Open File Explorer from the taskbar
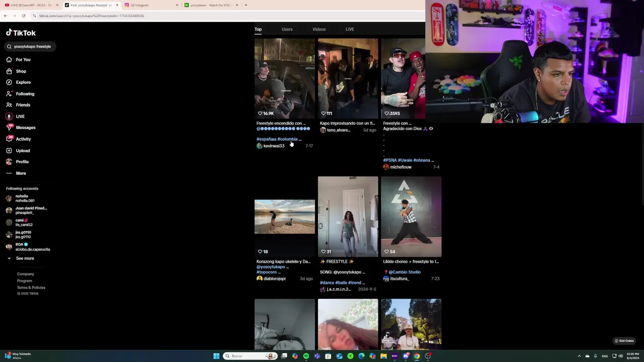The width and height of the screenshot is (644, 362). (383, 356)
